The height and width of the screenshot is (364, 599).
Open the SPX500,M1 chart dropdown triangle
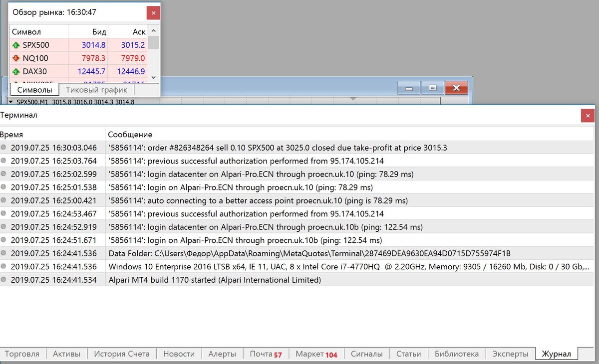pyautogui.click(x=10, y=102)
